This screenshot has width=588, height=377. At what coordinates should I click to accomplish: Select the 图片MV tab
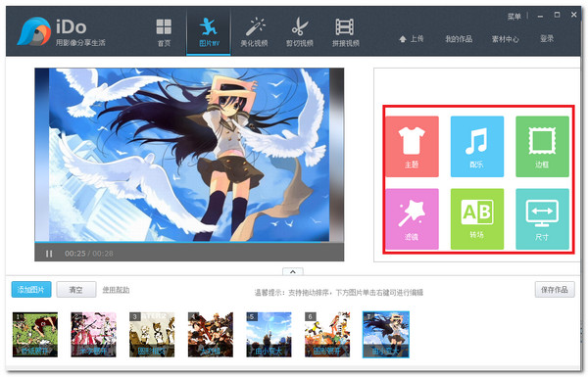[209, 32]
